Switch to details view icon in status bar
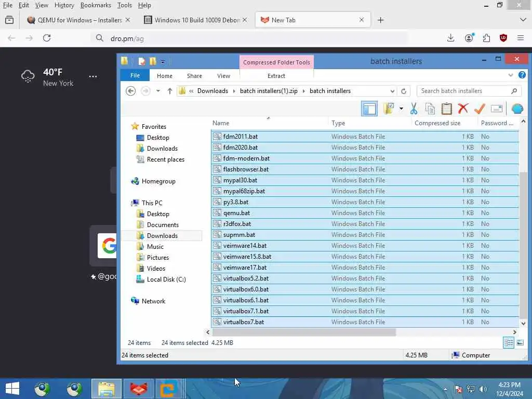This screenshot has height=399, width=532. click(509, 343)
